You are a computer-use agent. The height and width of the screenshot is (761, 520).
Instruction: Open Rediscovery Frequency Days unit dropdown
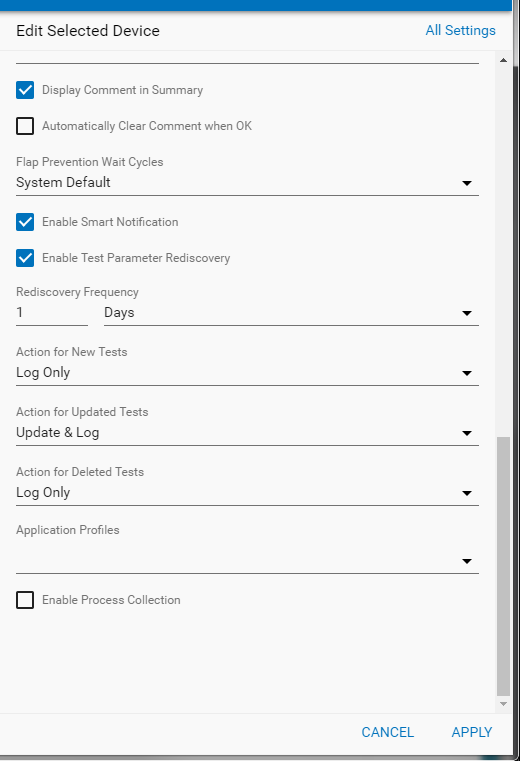tap(291, 313)
